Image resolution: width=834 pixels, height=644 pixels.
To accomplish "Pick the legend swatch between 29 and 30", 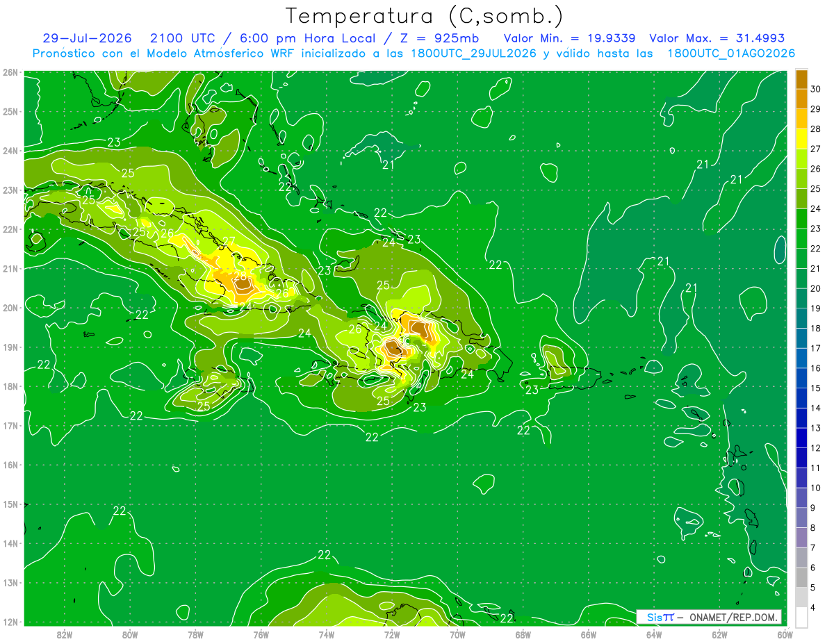I will tap(801, 99).
